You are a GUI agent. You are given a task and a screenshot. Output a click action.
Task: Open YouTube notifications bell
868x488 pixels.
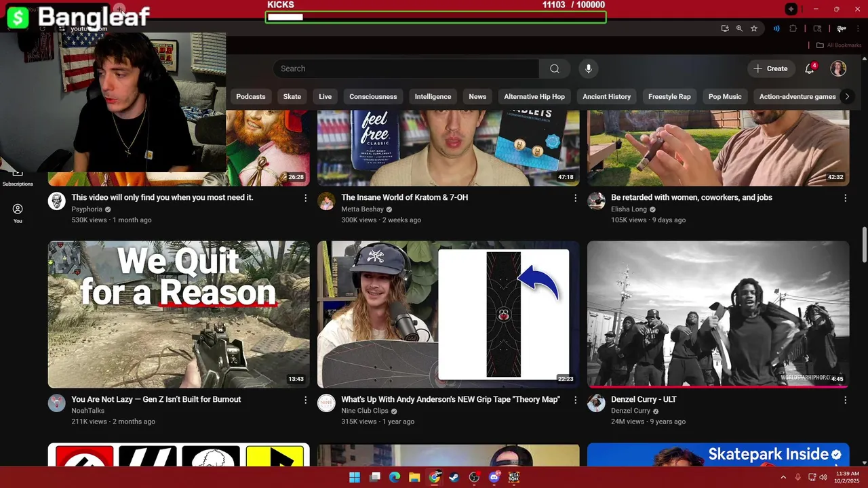pos(809,68)
